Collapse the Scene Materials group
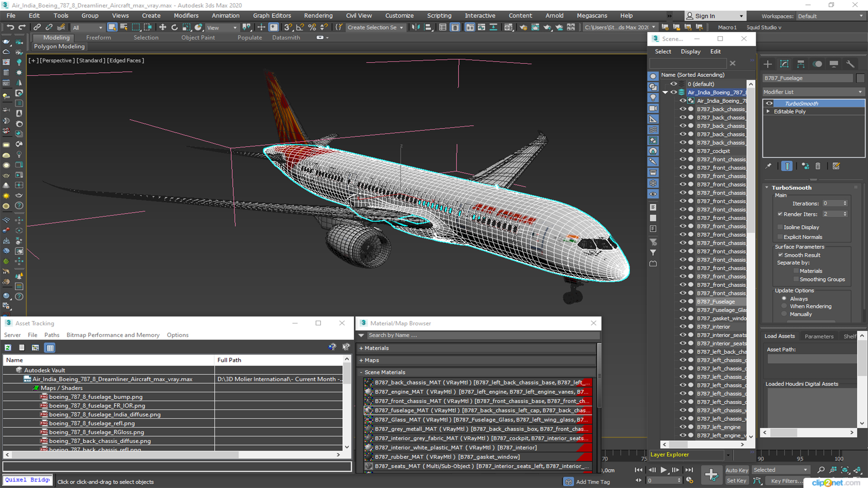Screen dimensions: 868x488 [361, 372]
